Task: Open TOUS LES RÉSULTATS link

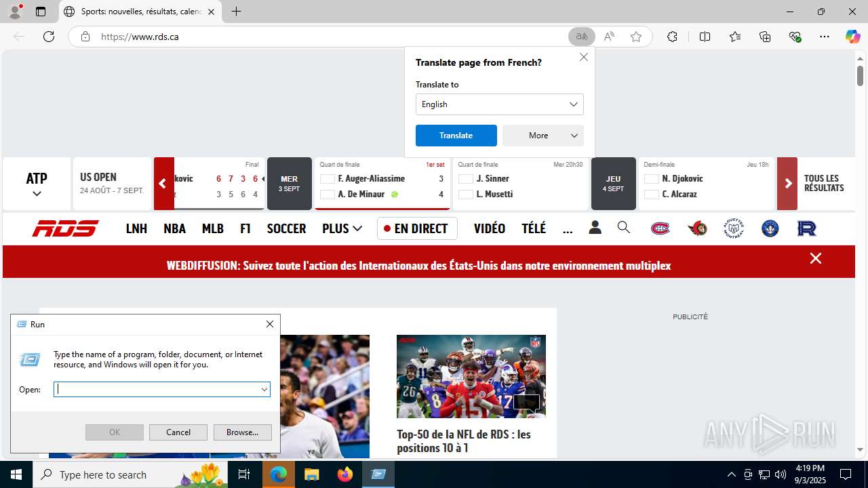Action: tap(824, 184)
